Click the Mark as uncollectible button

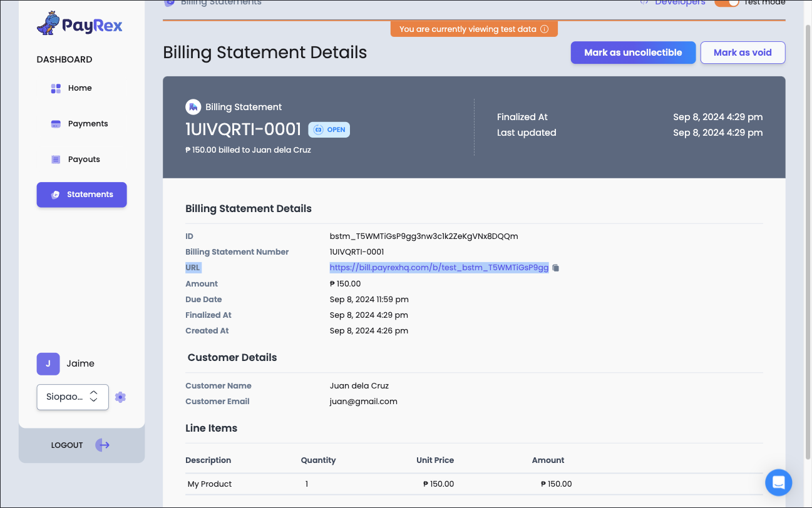[633, 53]
